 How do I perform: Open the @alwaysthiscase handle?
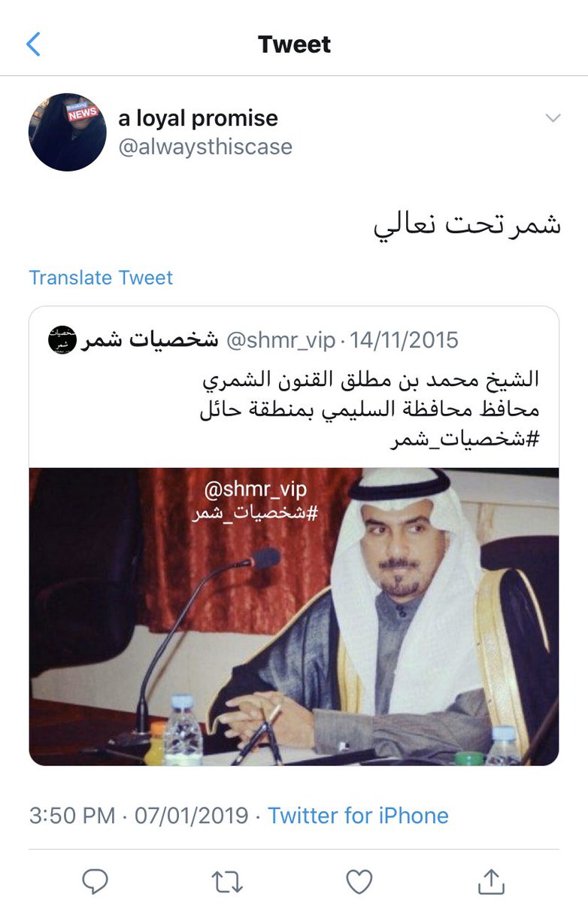click(205, 147)
